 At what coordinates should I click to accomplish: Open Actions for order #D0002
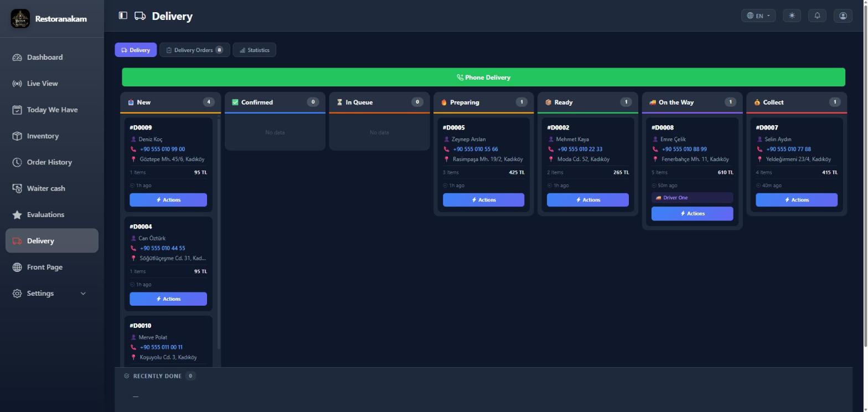[588, 200]
